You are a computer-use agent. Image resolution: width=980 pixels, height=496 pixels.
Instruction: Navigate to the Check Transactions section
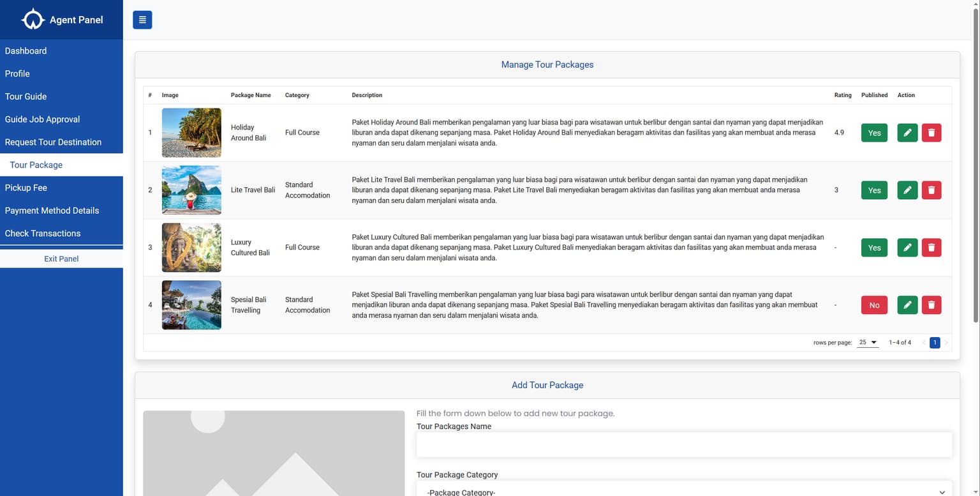(42, 233)
